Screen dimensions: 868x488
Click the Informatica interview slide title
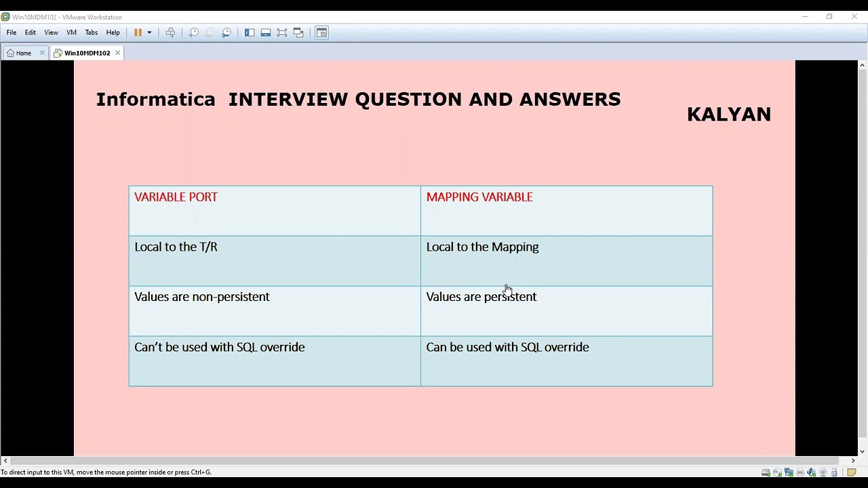[358, 100]
